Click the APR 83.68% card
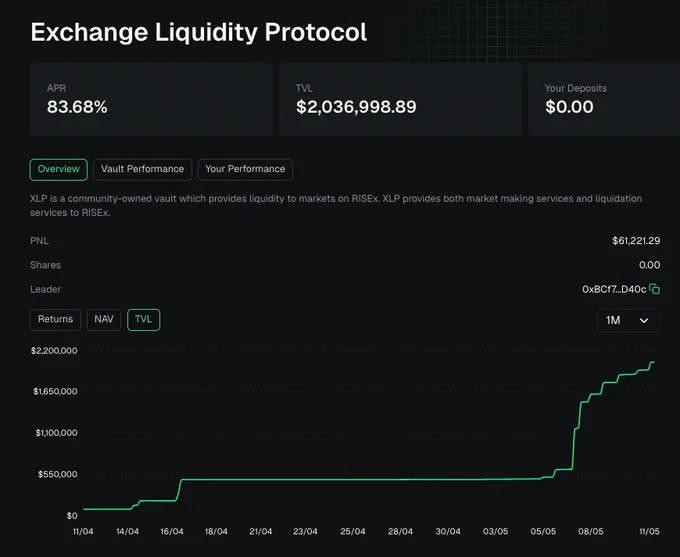 click(x=151, y=99)
